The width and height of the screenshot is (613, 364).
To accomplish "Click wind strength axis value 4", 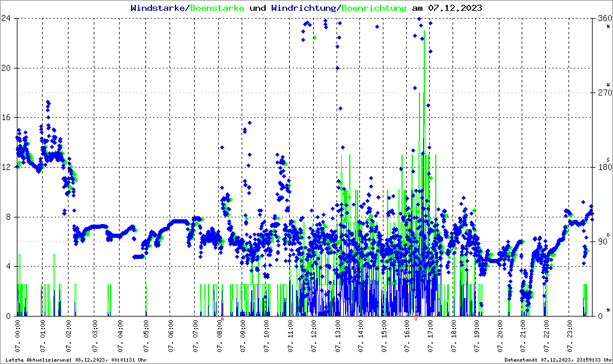I will click(8, 266).
